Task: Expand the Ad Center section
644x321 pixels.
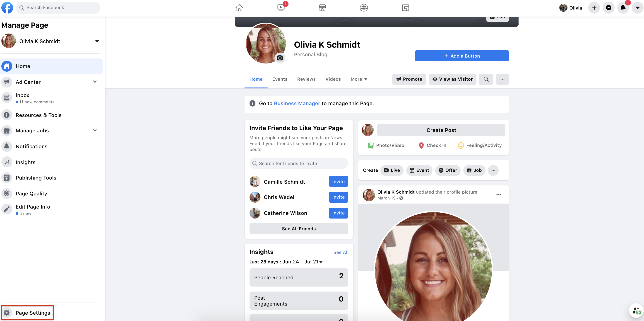Action: tap(95, 82)
